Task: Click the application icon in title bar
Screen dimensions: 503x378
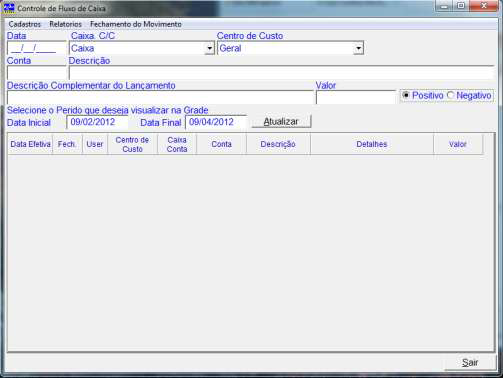Action: pyautogui.click(x=9, y=8)
